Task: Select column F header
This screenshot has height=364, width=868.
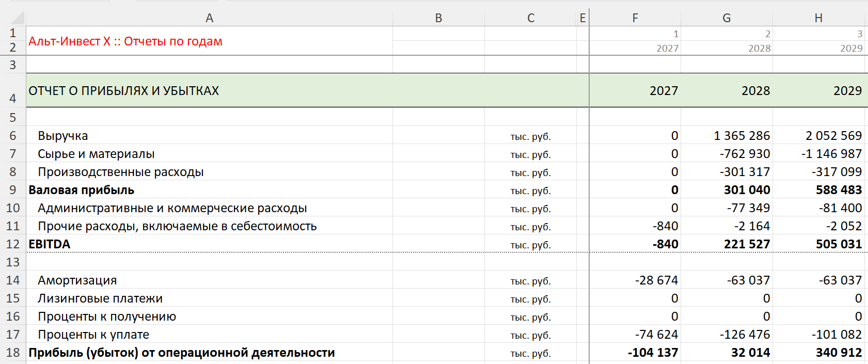Action: pos(635,18)
